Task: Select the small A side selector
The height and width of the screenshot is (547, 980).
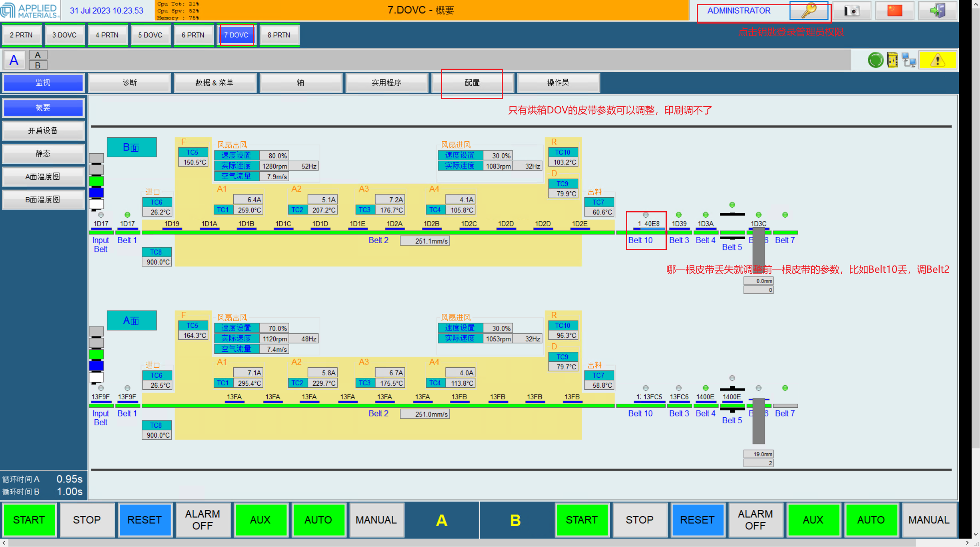Action: coord(38,55)
